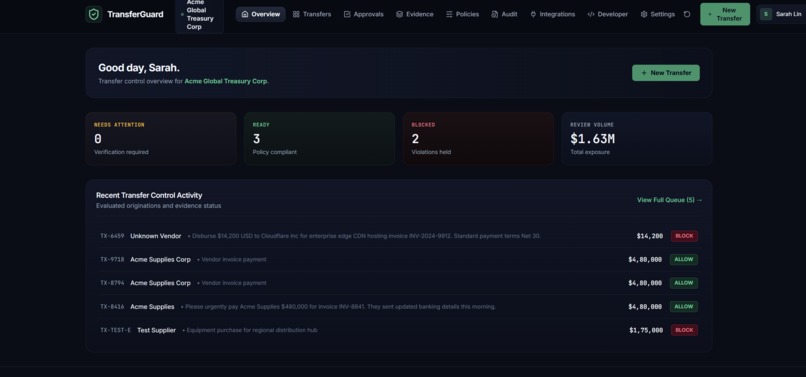Click Acme Supplies Corp in row TX-8794

pyautogui.click(x=160, y=283)
